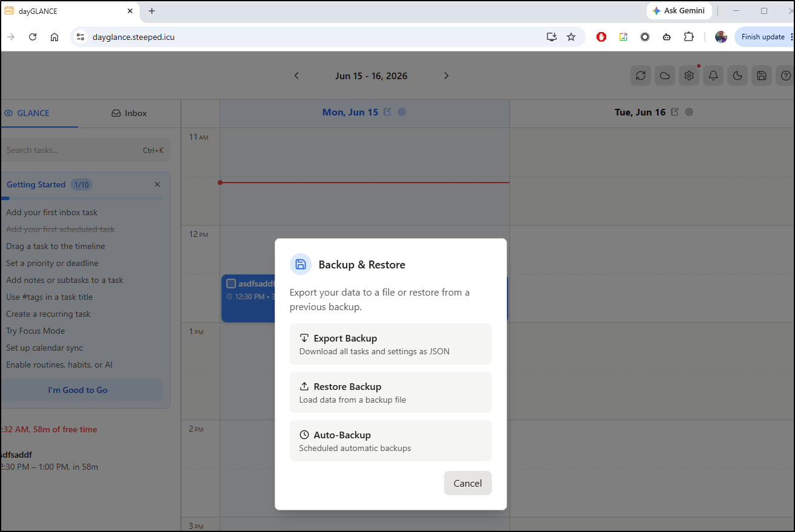The image size is (795, 532).
Task: Click 'Set a priority or deadline'
Action: click(52, 263)
